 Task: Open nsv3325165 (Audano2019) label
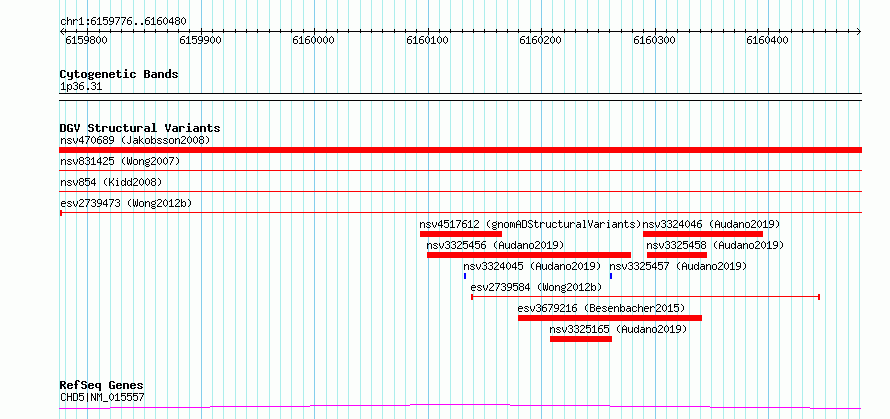click(618, 329)
